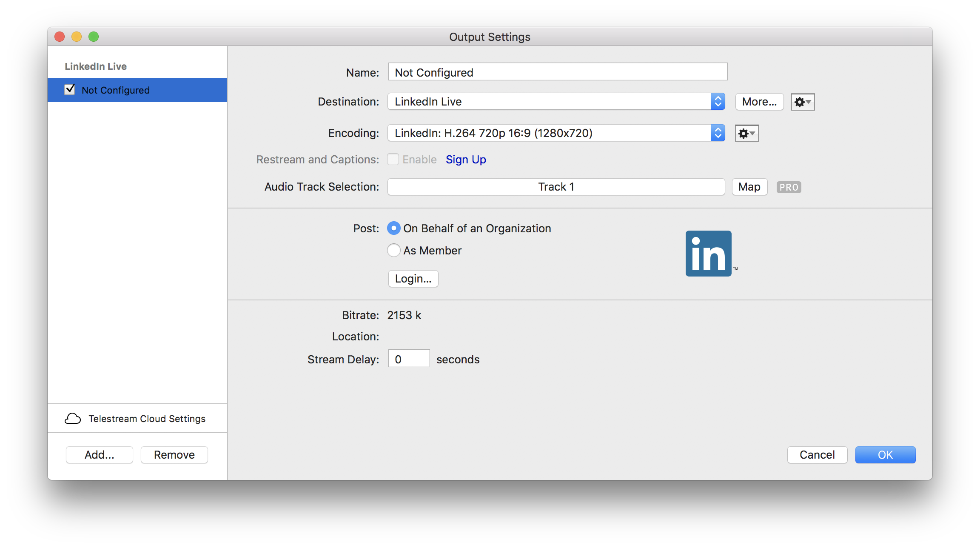Select On Behalf of an Organization

pos(394,228)
